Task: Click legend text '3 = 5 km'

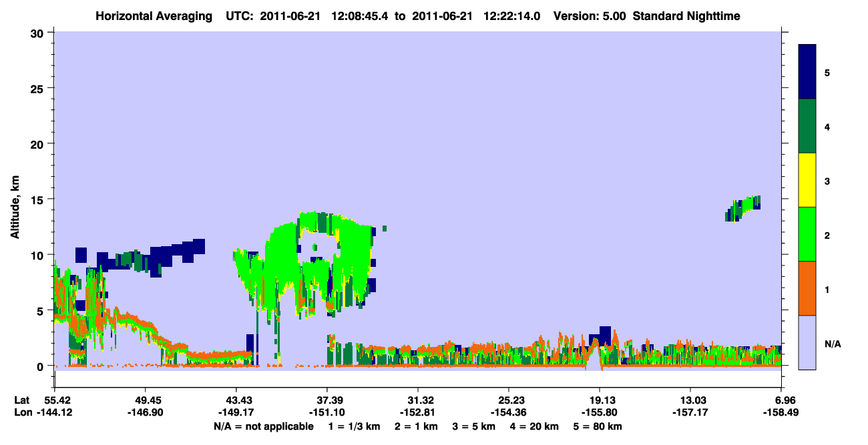Action: 474,426
